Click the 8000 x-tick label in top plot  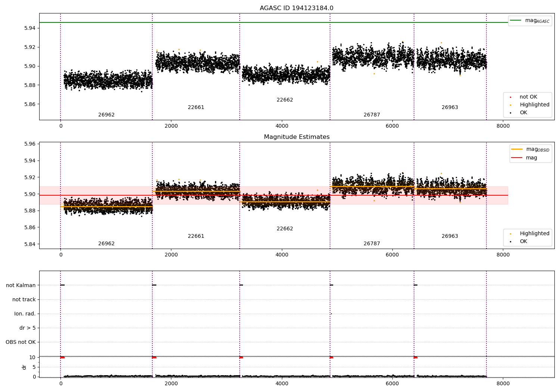click(x=503, y=126)
